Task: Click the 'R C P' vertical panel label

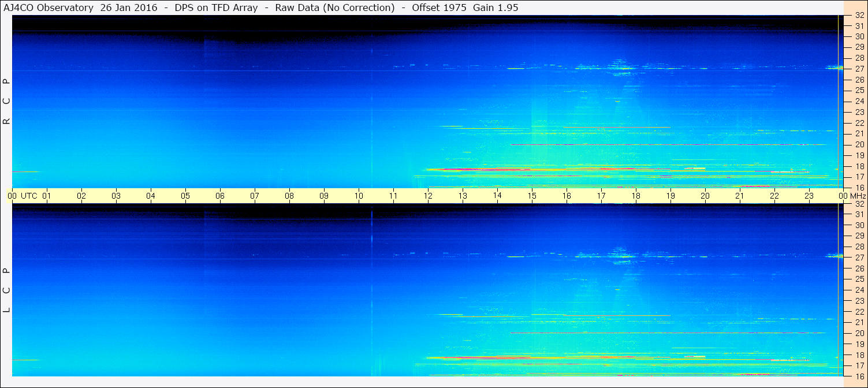Action: 7,101
